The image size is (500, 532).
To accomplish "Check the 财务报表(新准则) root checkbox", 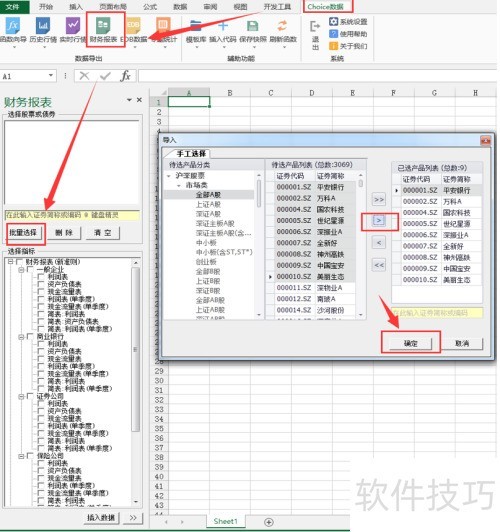I will pos(19,262).
